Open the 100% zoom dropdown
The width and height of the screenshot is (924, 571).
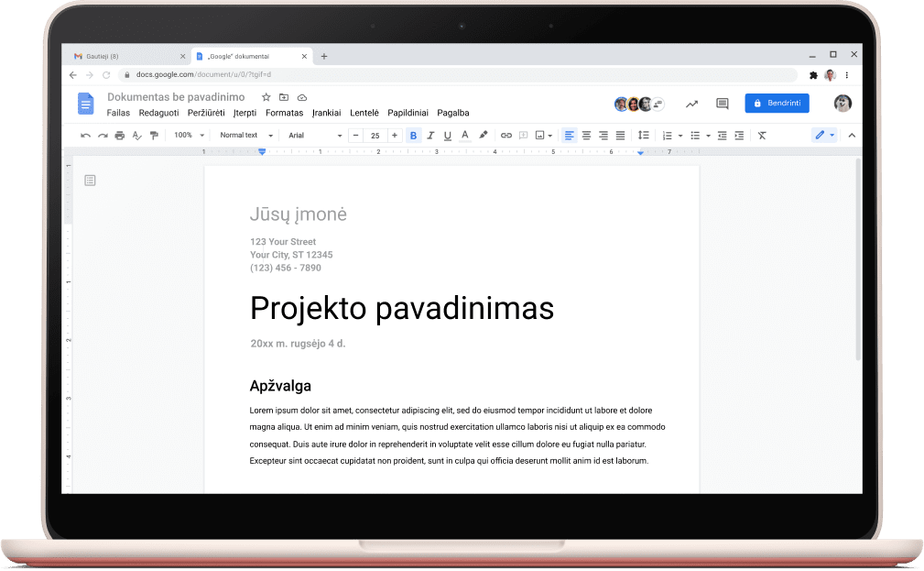click(x=188, y=136)
